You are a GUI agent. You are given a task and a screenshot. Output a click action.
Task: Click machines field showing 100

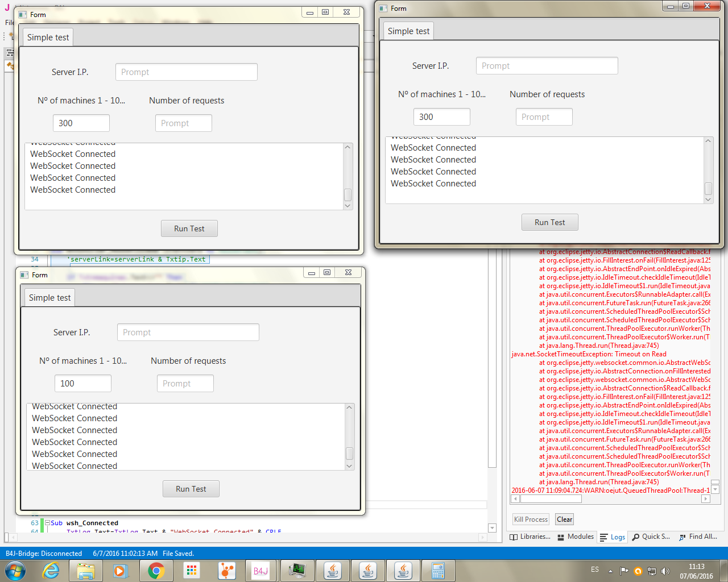tap(83, 384)
